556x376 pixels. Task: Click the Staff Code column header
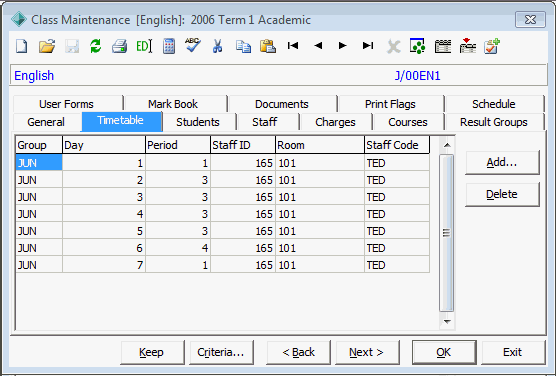(397, 145)
